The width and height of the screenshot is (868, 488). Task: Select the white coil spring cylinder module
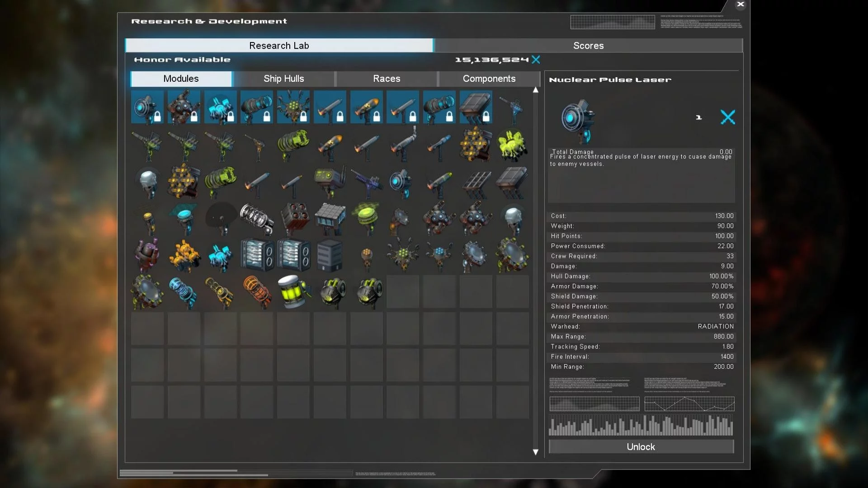click(x=257, y=218)
